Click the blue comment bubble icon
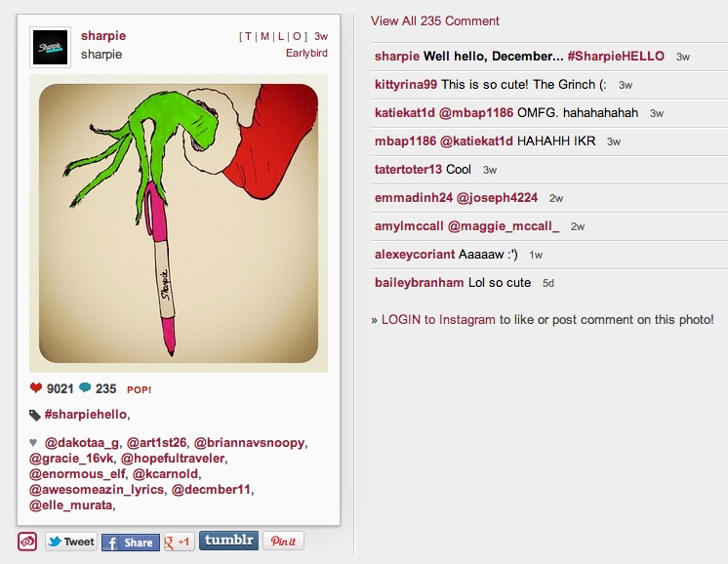The height and width of the screenshot is (564, 728). click(x=85, y=387)
